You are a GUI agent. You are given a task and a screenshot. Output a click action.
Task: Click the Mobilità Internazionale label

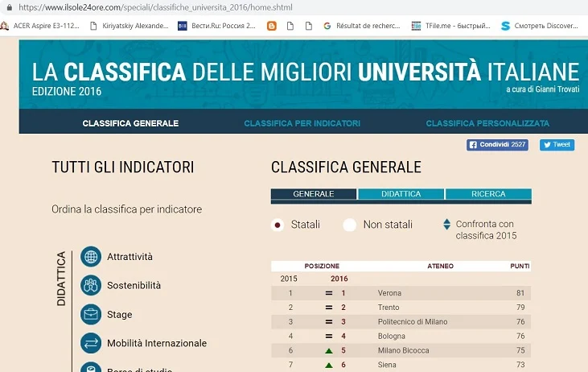click(x=157, y=343)
